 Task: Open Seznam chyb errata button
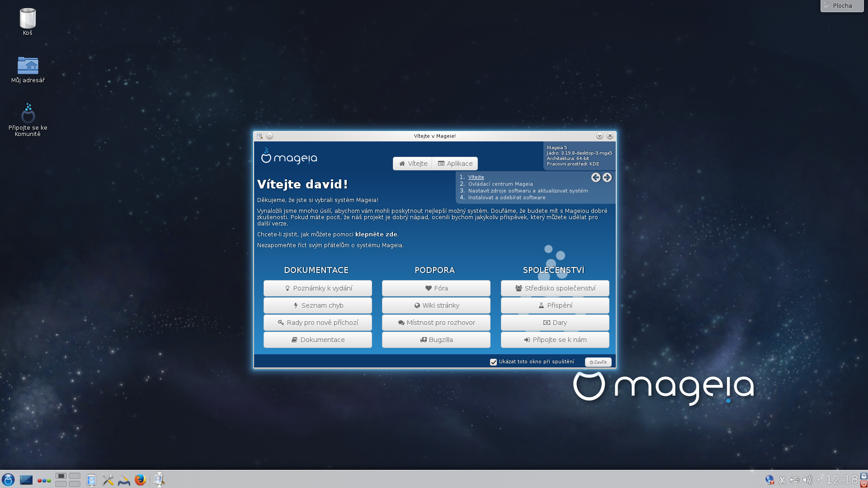pyautogui.click(x=318, y=305)
